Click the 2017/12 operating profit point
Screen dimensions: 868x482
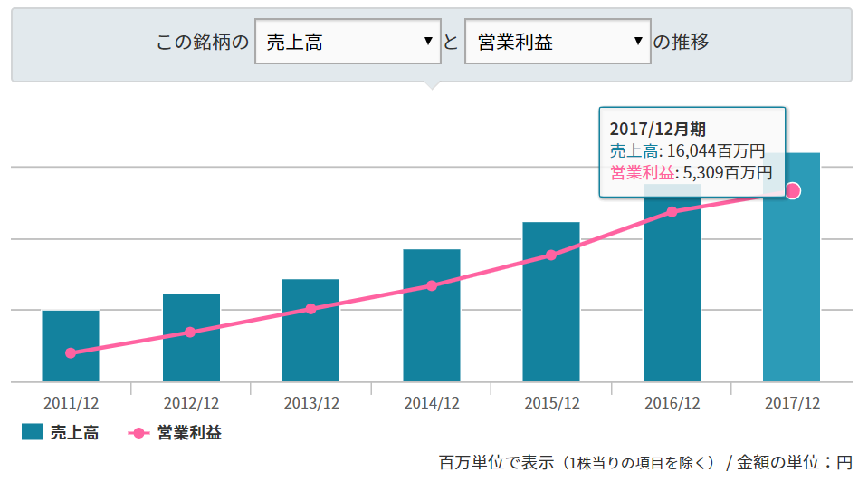pos(793,190)
